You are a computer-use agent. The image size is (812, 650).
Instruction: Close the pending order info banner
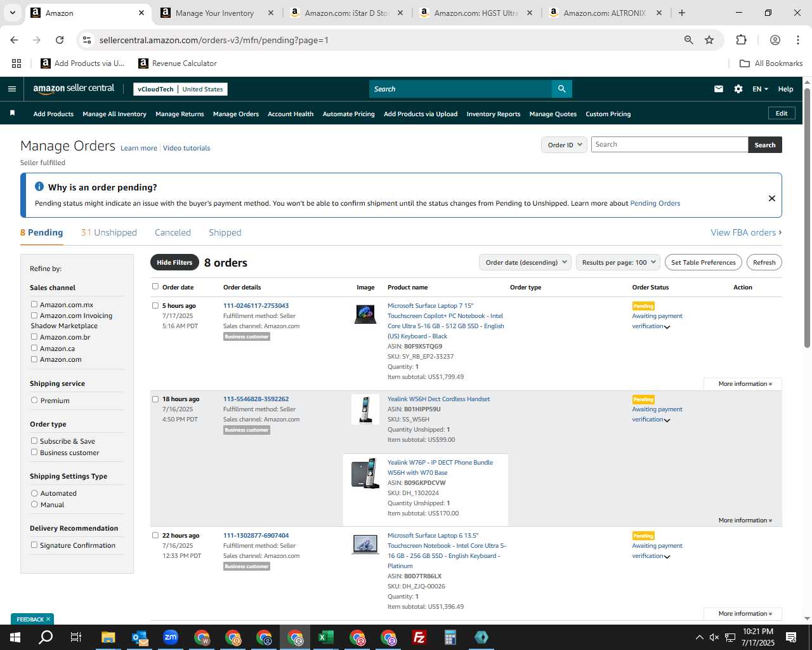click(772, 198)
